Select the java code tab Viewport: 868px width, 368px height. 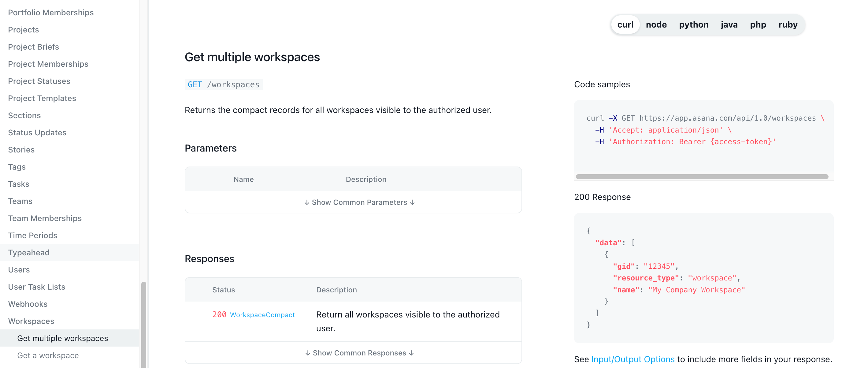[x=729, y=24]
